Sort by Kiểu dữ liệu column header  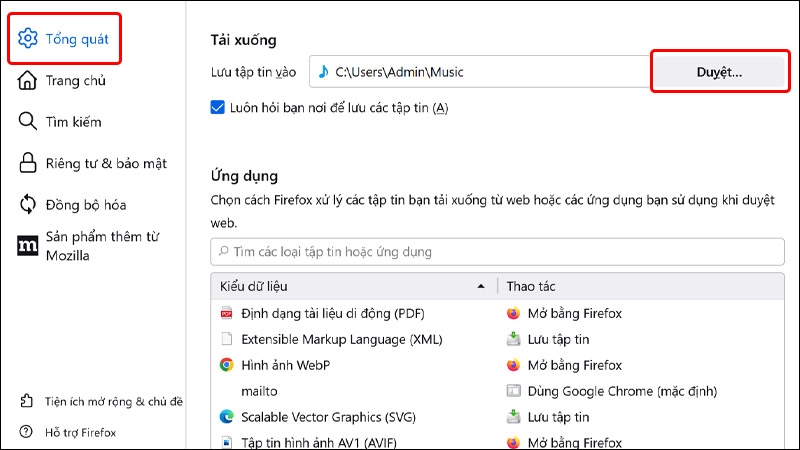(x=354, y=286)
